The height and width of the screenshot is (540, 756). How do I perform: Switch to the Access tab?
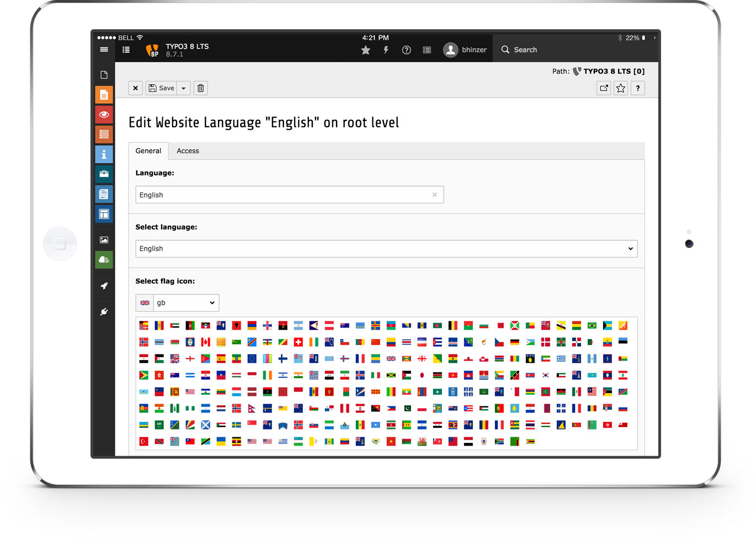(x=188, y=151)
